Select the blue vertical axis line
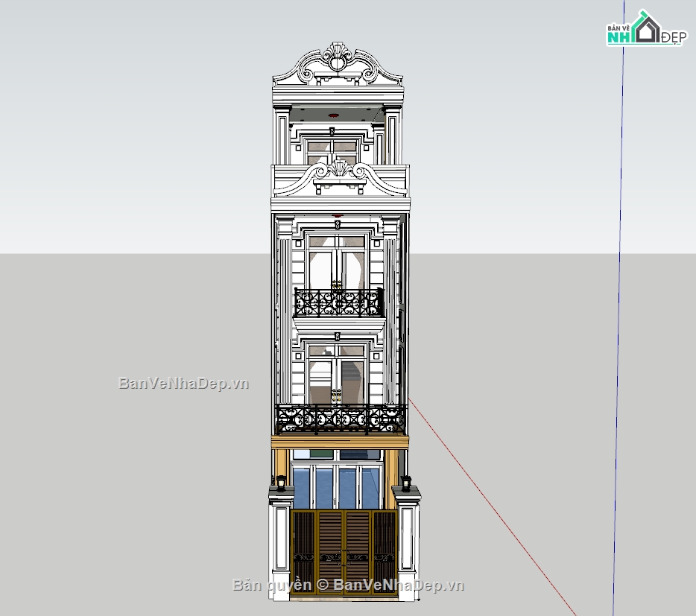 [x=619, y=298]
